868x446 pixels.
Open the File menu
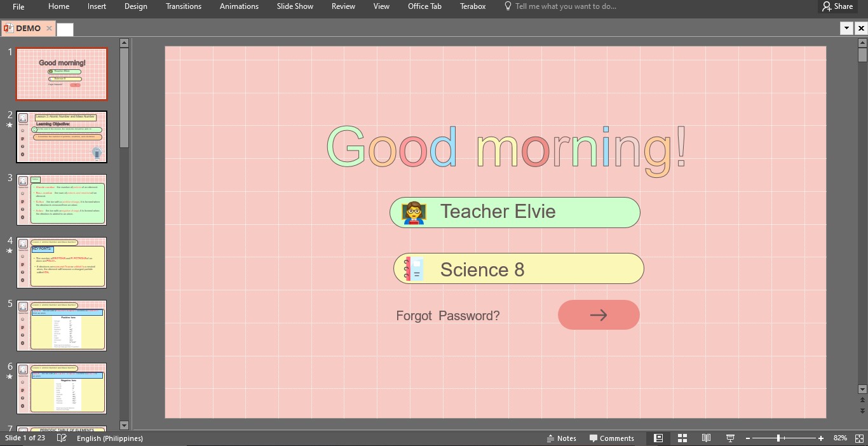coord(18,6)
